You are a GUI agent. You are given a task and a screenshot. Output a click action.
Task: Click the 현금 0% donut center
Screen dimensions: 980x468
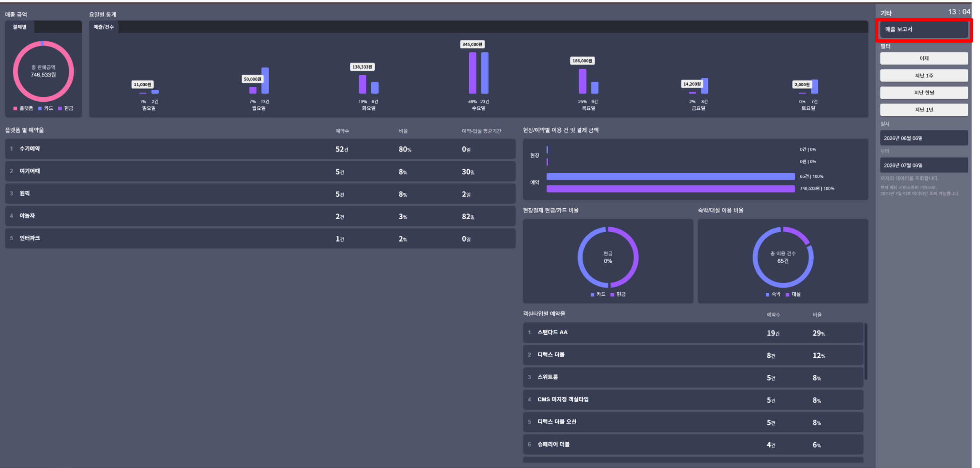pyautogui.click(x=608, y=258)
